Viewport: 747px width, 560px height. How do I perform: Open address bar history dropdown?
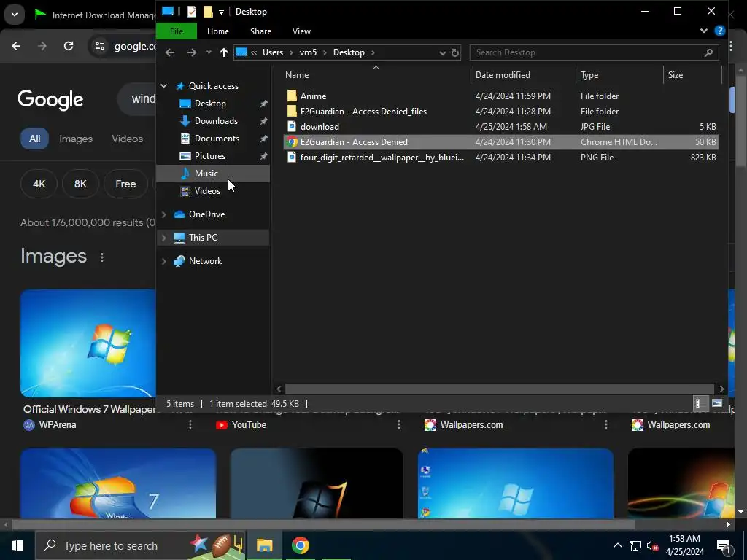pyautogui.click(x=443, y=52)
